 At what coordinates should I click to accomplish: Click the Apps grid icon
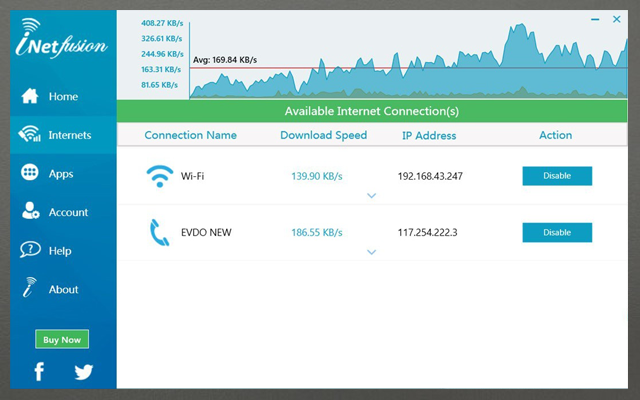click(x=30, y=174)
